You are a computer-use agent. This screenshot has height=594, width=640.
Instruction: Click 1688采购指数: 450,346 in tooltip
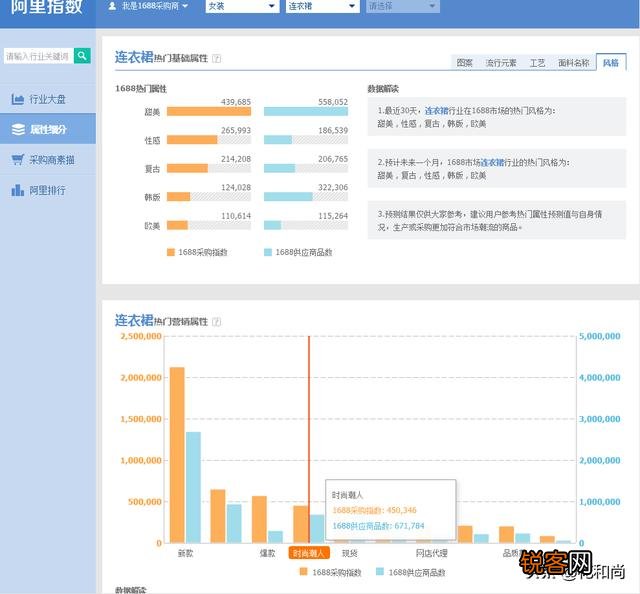click(375, 510)
